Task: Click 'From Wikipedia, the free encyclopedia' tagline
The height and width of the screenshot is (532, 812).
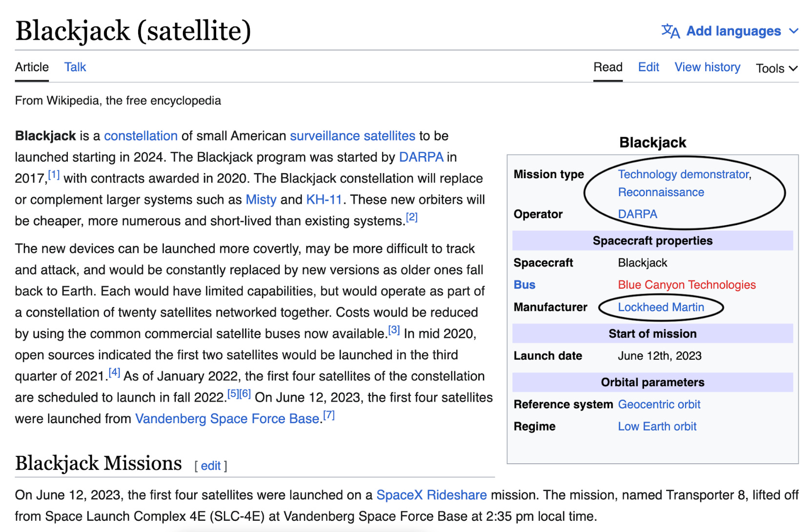Action: point(118,101)
